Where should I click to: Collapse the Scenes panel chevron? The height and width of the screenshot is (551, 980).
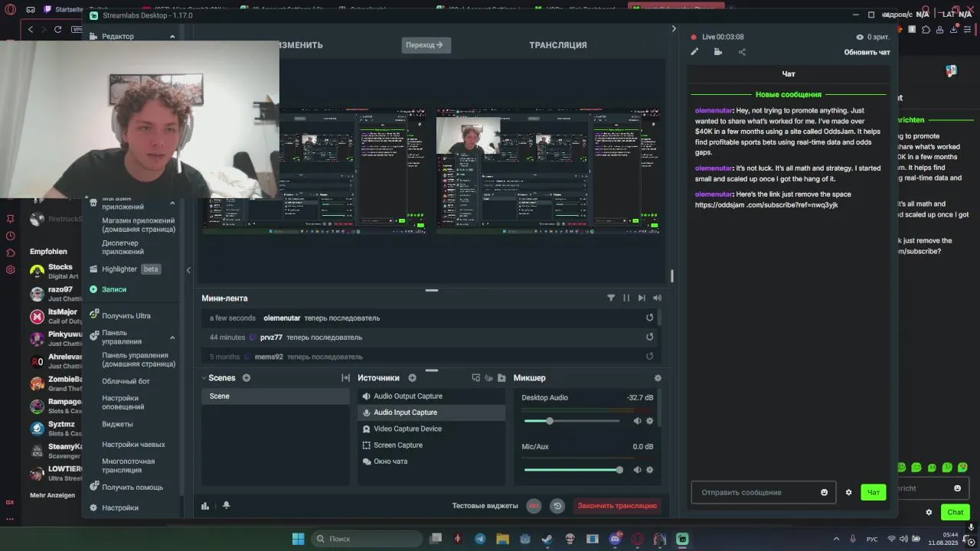204,378
